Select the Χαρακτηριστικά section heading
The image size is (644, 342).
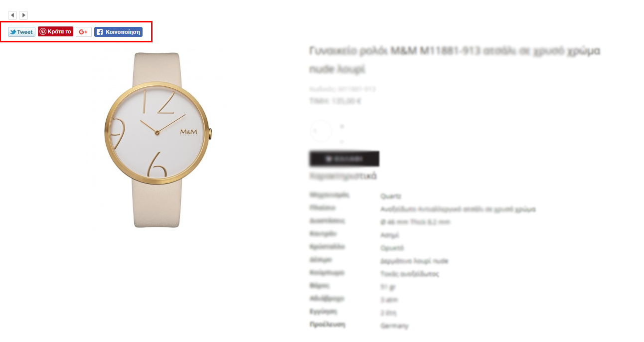click(343, 176)
